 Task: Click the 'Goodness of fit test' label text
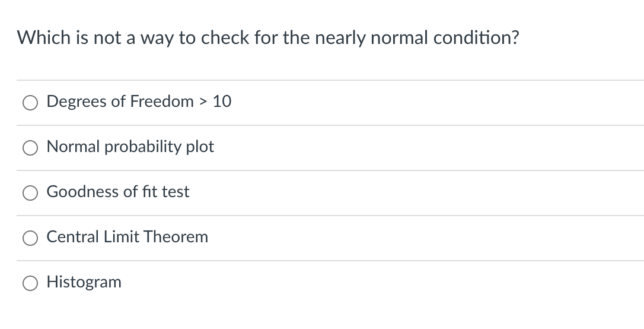(x=118, y=192)
